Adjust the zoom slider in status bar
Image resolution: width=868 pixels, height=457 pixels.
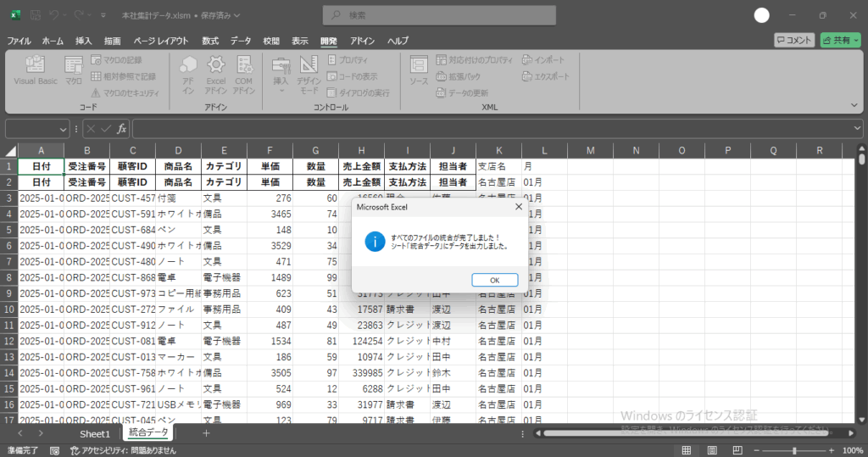pos(793,450)
